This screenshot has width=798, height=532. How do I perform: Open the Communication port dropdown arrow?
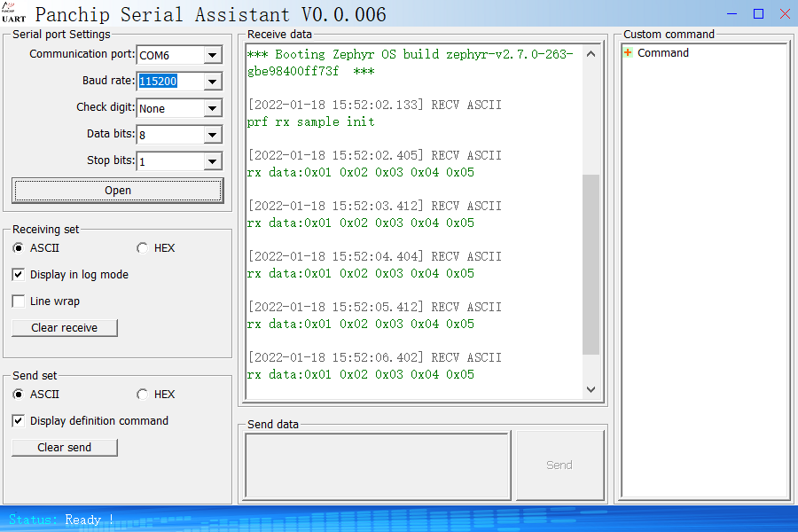pyautogui.click(x=213, y=55)
